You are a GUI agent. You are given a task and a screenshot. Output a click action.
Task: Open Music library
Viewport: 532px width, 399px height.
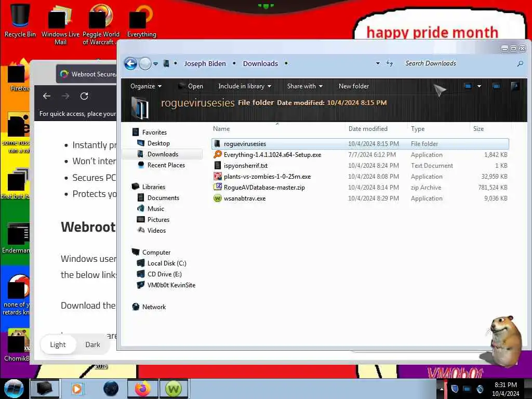[155, 209]
